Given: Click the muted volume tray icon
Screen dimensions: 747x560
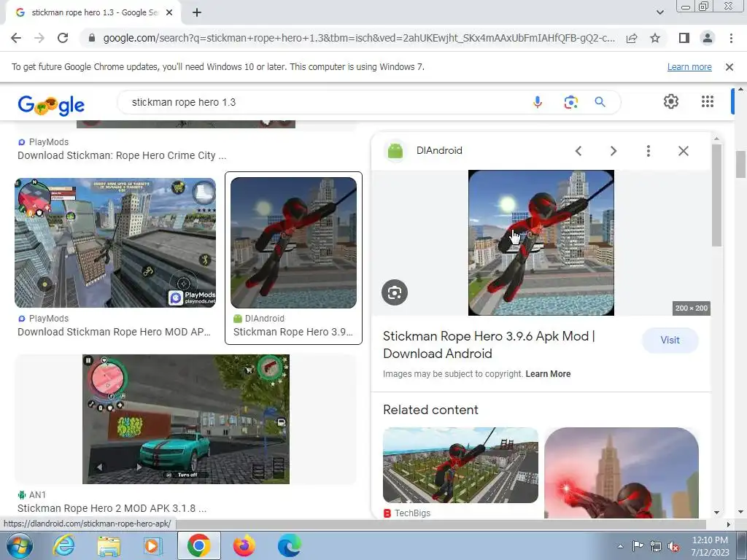Looking at the screenshot, I should click(x=673, y=546).
